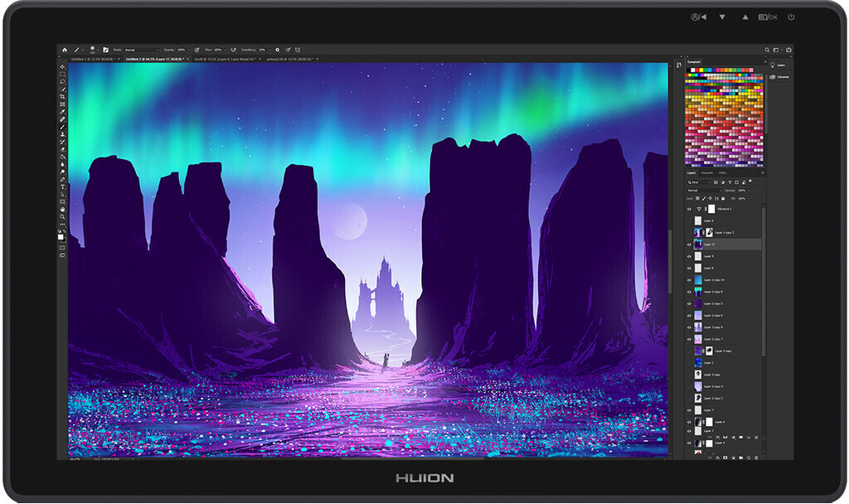
Task: Open the search icon at top right
Action: tap(767, 50)
